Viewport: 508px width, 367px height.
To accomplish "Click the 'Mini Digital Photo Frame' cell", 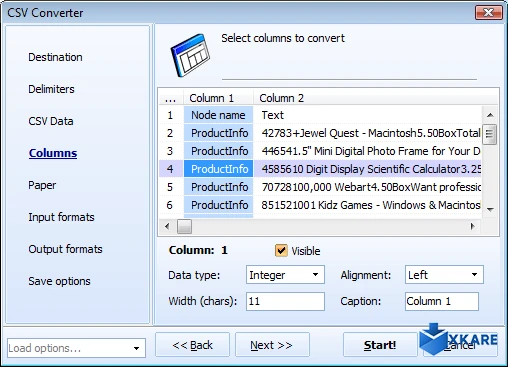I will 367,151.
